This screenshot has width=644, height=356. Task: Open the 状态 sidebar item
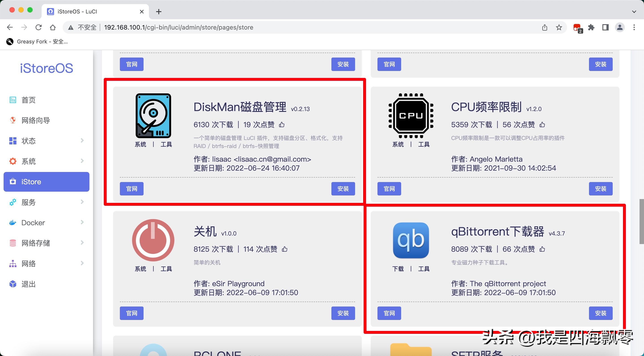tap(47, 141)
